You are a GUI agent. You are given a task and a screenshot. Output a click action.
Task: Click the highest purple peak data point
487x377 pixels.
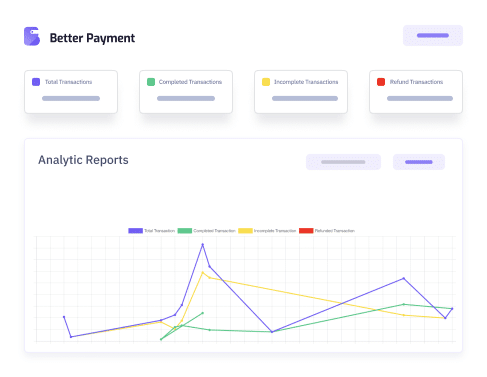202,245
